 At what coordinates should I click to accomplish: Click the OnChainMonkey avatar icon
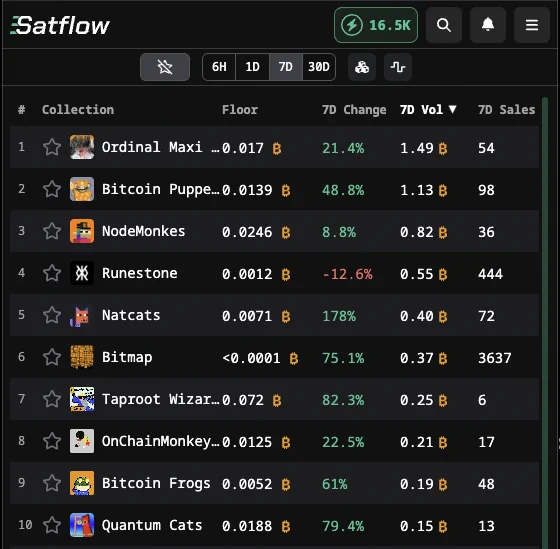point(82,441)
